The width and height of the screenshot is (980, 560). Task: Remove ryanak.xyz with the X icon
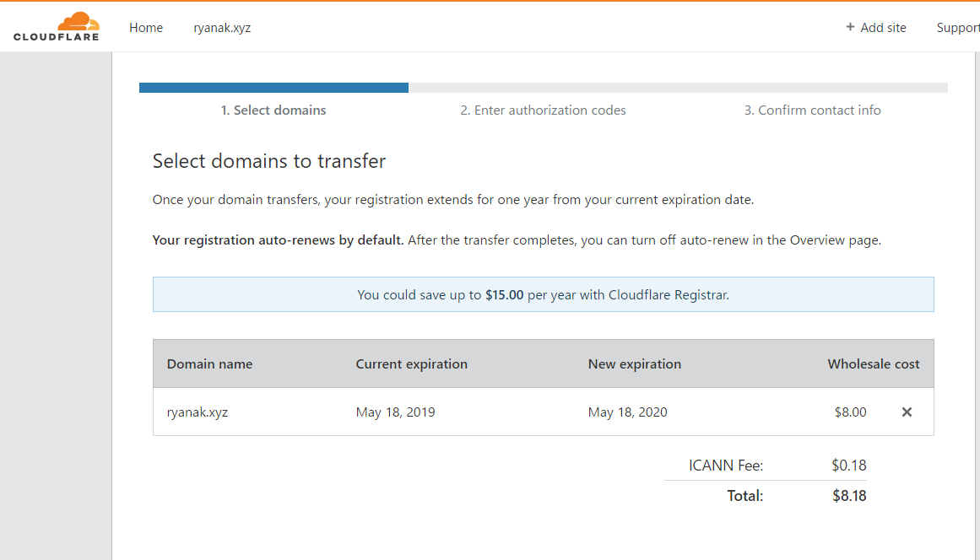[907, 412]
